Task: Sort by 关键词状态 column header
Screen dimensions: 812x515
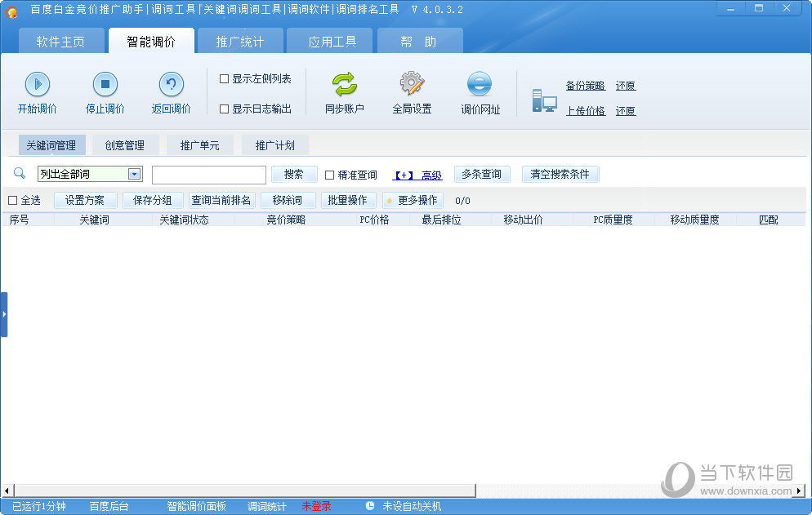Action: (x=185, y=220)
